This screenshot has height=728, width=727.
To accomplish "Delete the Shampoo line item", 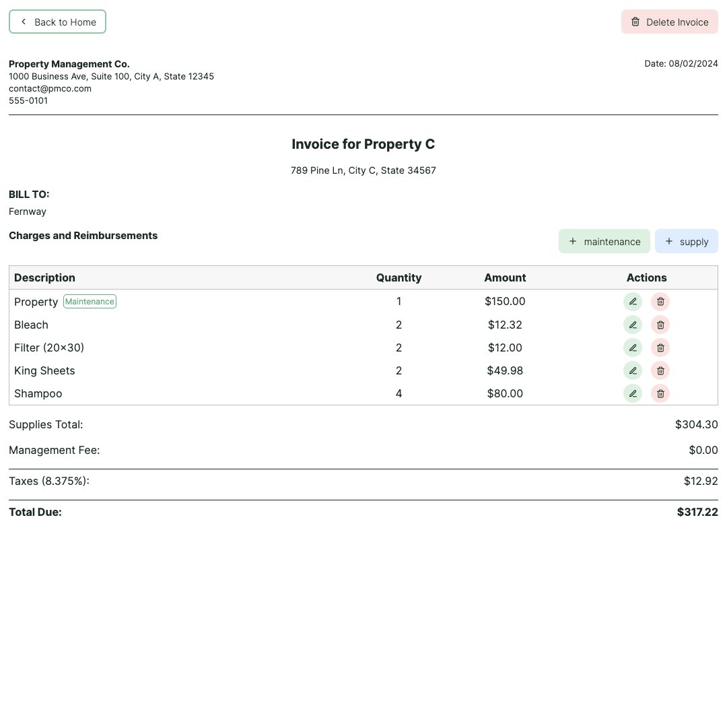I will click(660, 394).
